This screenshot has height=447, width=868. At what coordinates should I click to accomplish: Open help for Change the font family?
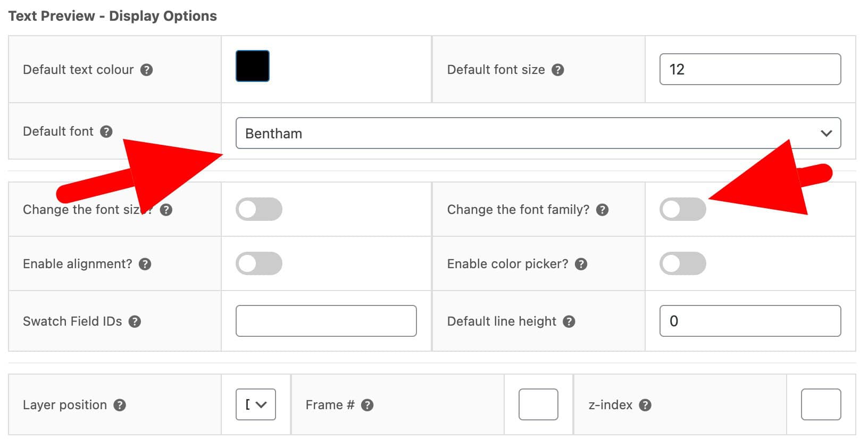pyautogui.click(x=603, y=210)
